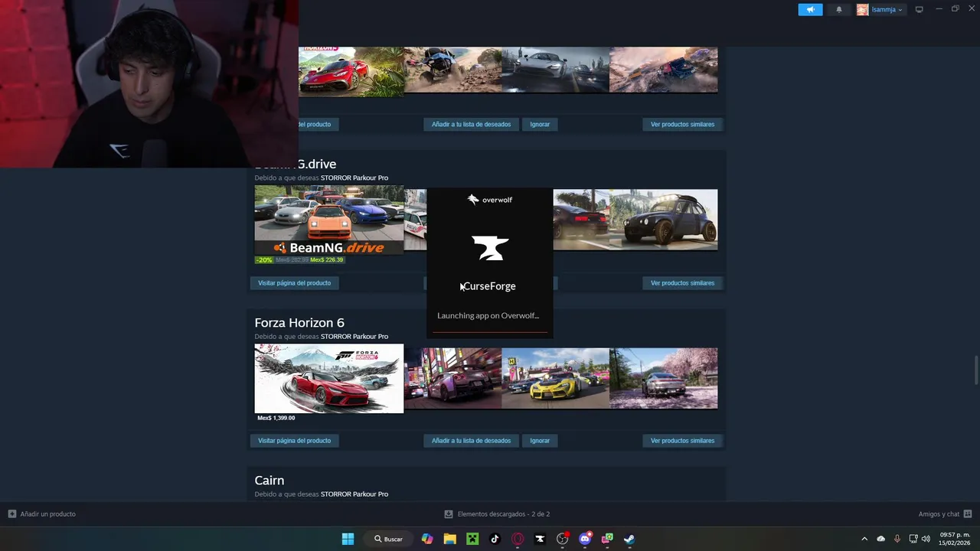Image resolution: width=980 pixels, height=551 pixels.
Task: Click the CurseForge launch progress bar
Action: pyautogui.click(x=489, y=332)
